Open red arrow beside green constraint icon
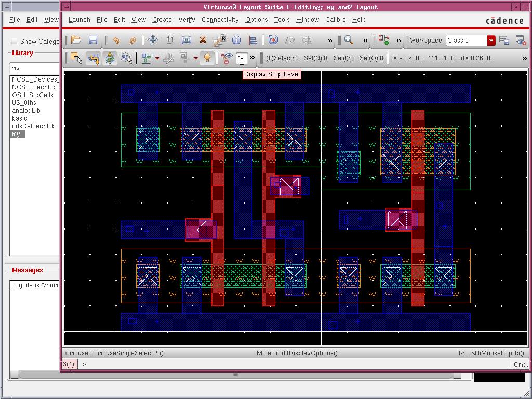The height and width of the screenshot is (399, 532). (157, 58)
